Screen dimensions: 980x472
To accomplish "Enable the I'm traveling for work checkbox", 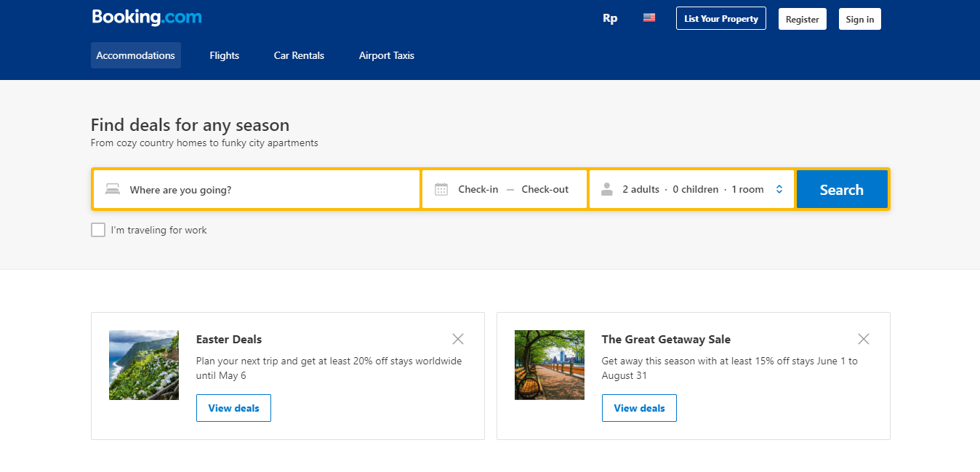I will coord(98,230).
